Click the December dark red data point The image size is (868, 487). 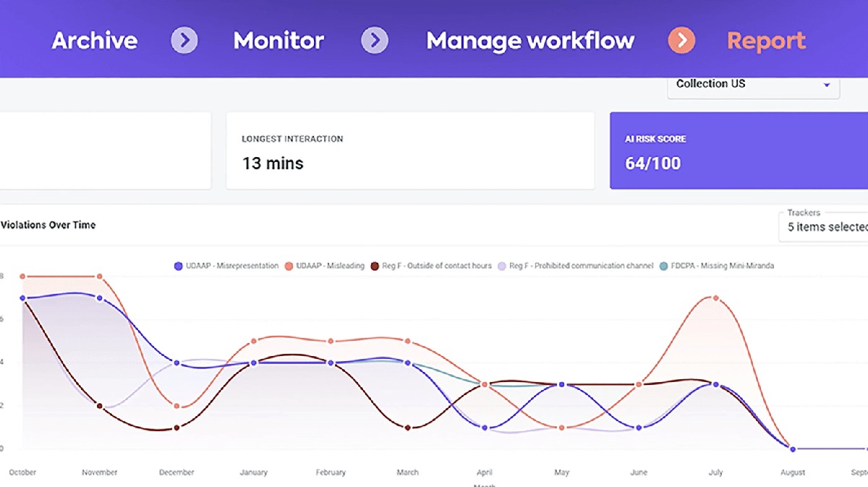[x=176, y=428]
